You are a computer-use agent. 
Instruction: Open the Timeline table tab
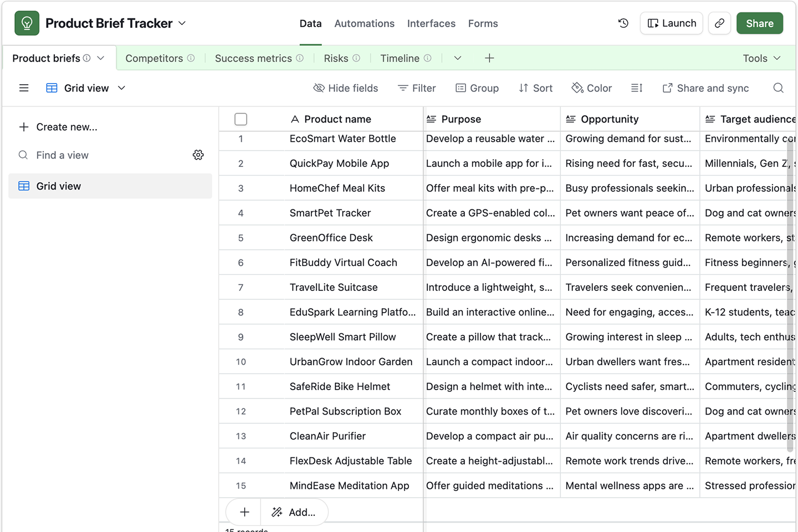tap(400, 58)
